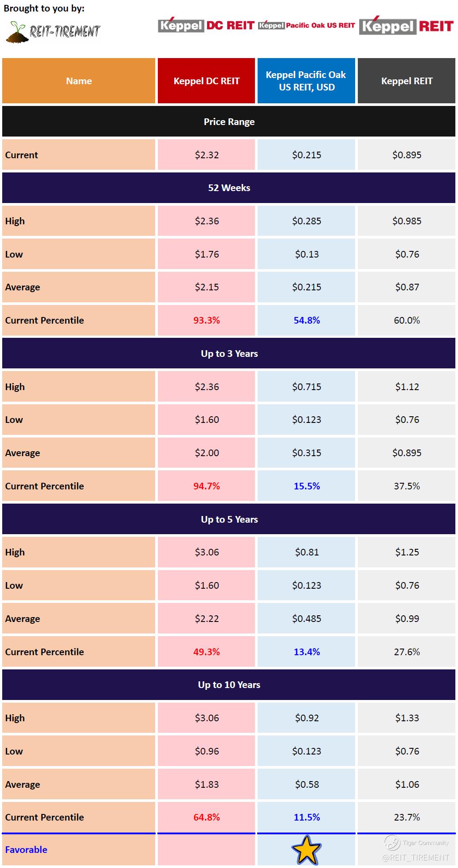The height and width of the screenshot is (868, 458).
Task: Select the red 93.3% percentile value
Action: (207, 321)
